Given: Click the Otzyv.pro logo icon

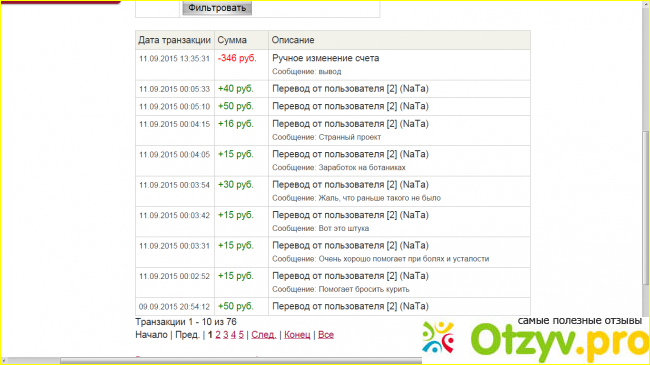Looking at the screenshot, I should pos(438,337).
